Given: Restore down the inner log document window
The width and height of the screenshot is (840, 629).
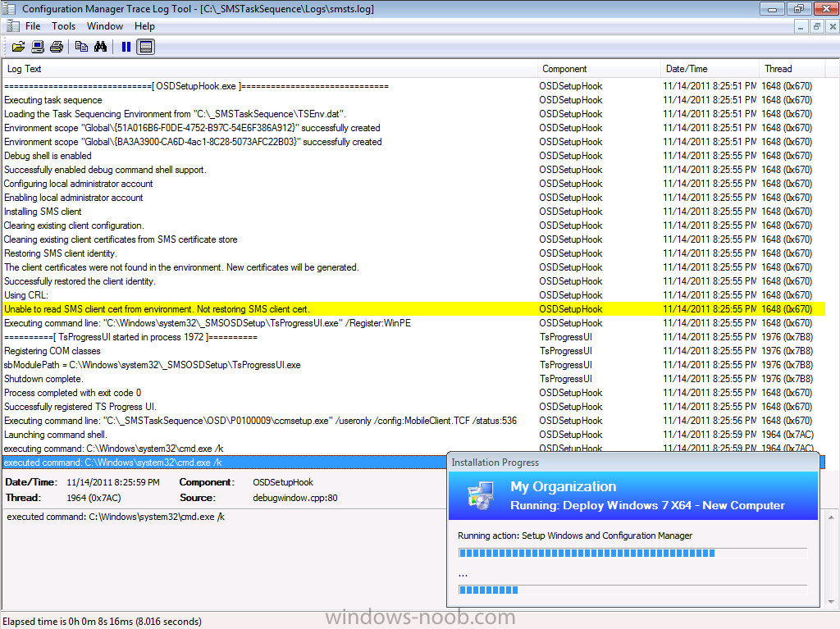Looking at the screenshot, I should [816, 26].
